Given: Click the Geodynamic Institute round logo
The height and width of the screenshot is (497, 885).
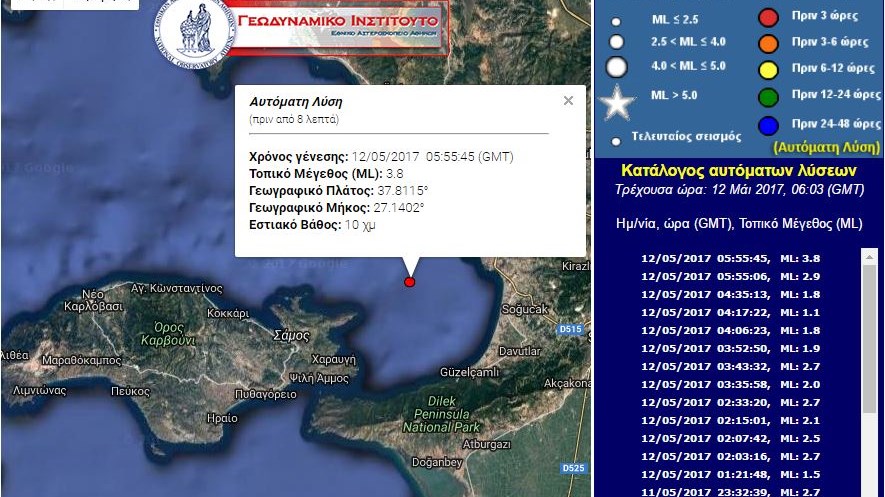Looking at the screenshot, I should [194, 31].
